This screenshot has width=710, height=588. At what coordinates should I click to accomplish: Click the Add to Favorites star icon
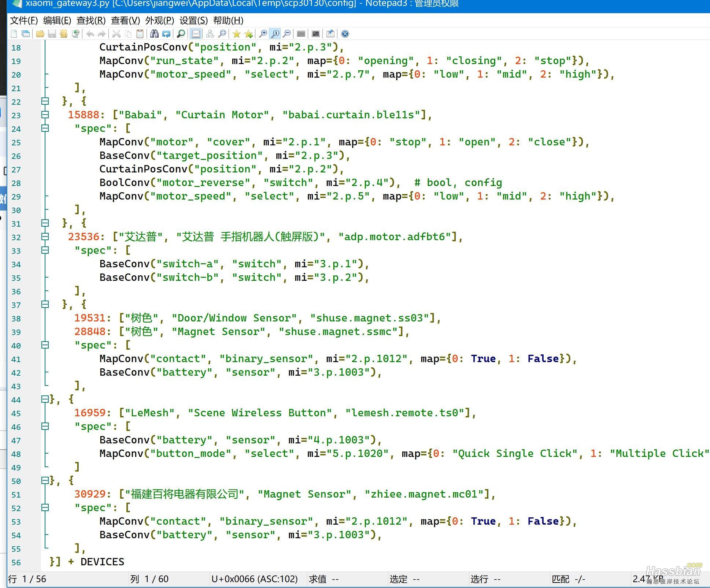pos(249,34)
